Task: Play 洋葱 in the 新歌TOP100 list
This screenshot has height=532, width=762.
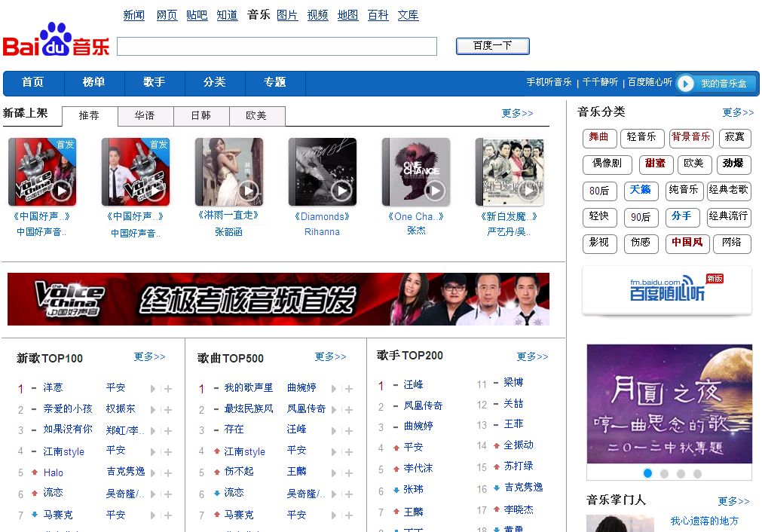Action: click(x=152, y=389)
